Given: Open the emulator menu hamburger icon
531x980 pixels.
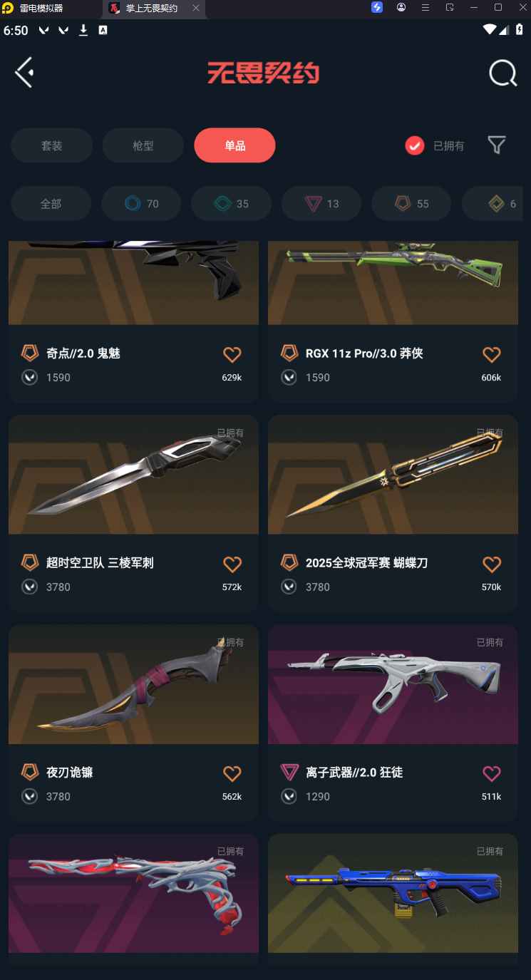Looking at the screenshot, I should (x=426, y=7).
